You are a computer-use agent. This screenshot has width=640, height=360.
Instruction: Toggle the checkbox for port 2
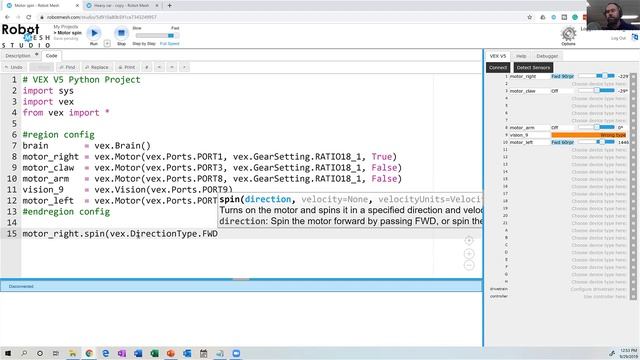coord(633,84)
